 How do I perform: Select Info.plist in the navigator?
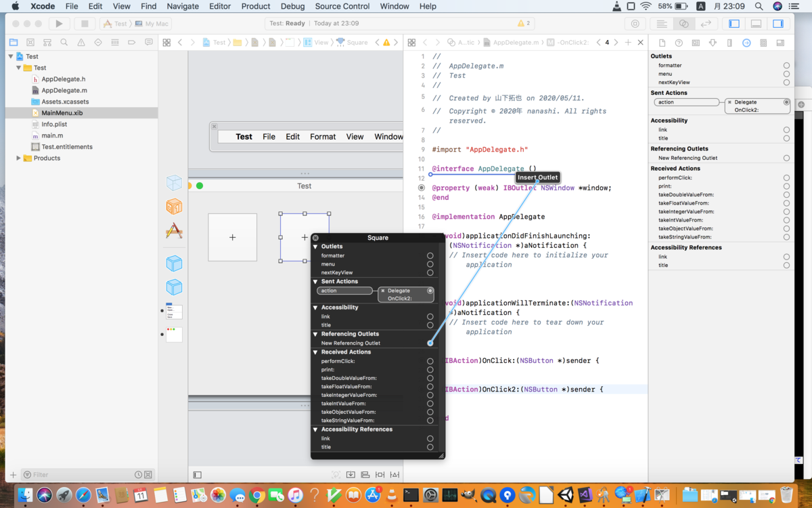tap(54, 124)
